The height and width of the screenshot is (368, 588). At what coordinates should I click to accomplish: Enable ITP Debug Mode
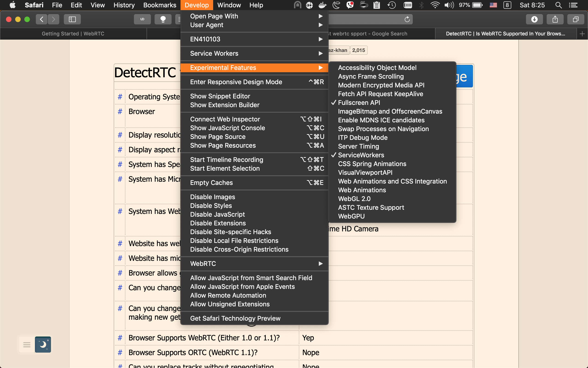[x=392, y=138]
